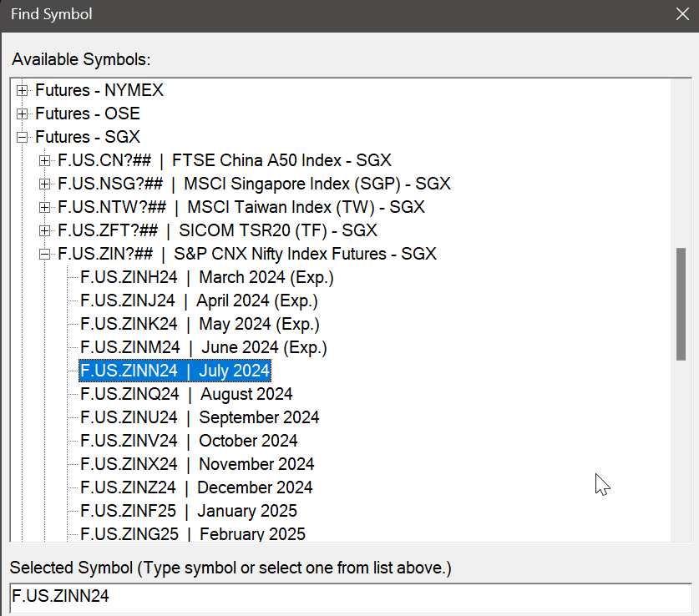Screen dimensions: 699x616
Task: Select F.US.ZINV24 October 2024 contract
Action: [x=189, y=441]
